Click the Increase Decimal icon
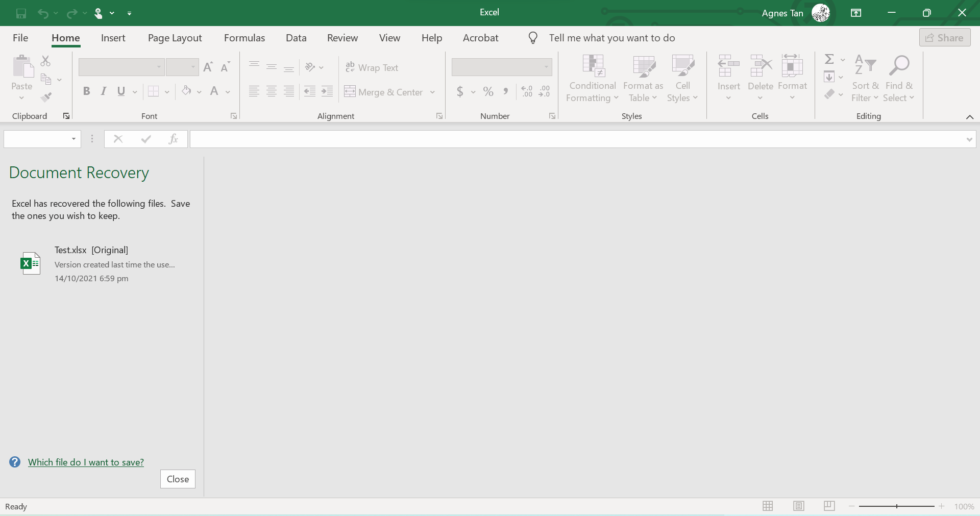The height and width of the screenshot is (516, 980). pos(527,91)
